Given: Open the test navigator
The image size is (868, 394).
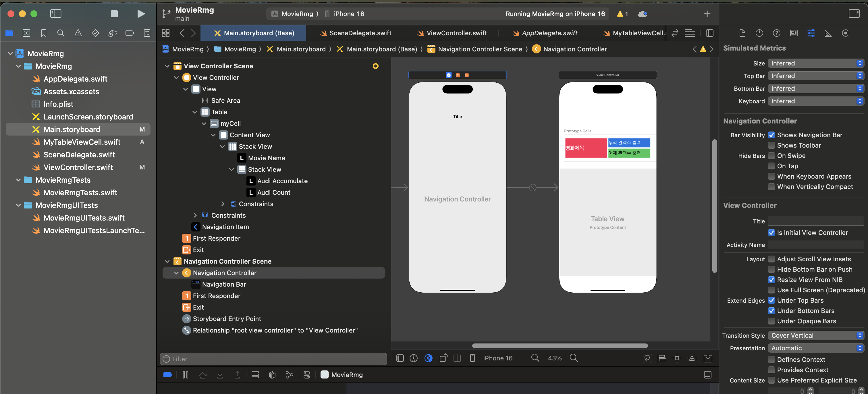Looking at the screenshot, I should coord(95,33).
